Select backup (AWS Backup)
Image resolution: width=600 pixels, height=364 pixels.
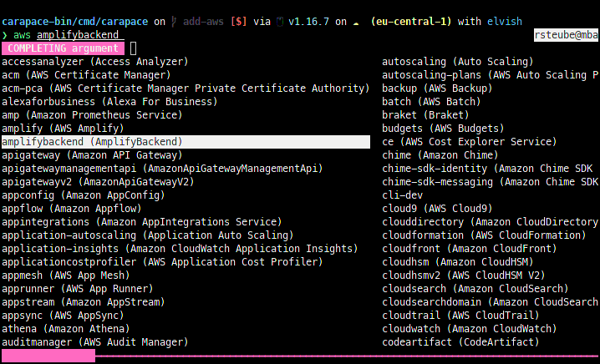point(437,88)
